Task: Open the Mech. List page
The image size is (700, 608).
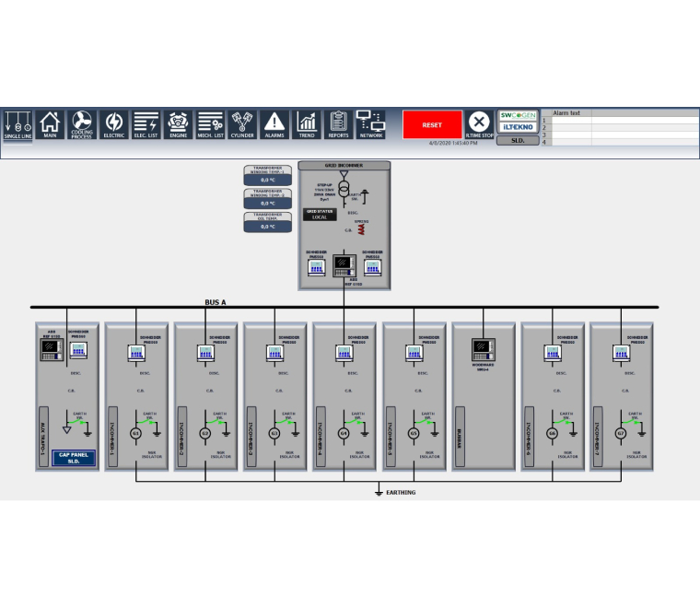Action: 211,123
